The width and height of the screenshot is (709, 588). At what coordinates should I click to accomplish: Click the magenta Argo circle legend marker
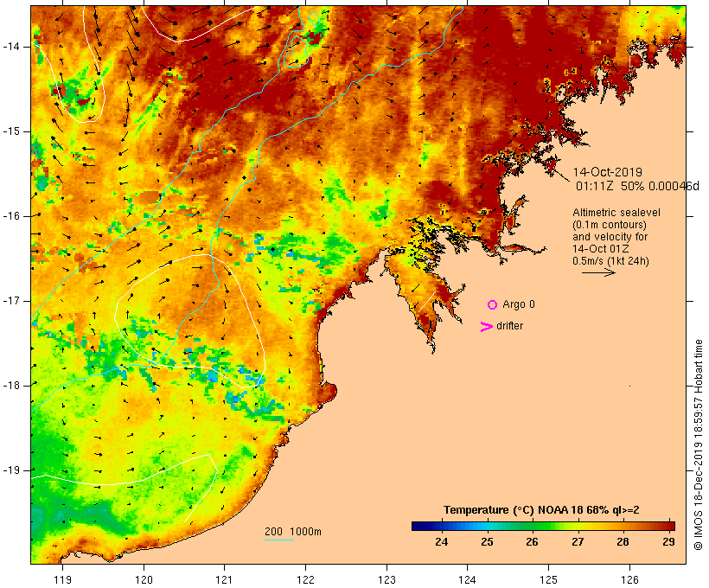tap(493, 305)
